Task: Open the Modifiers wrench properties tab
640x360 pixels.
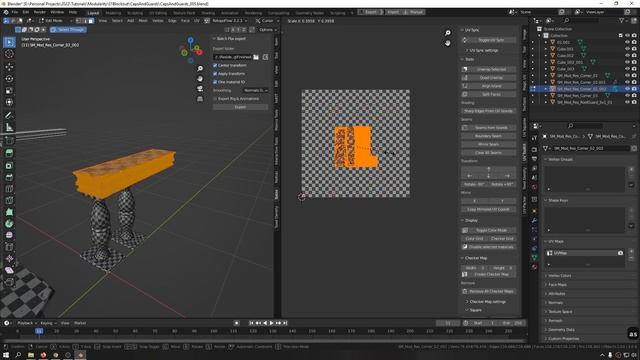Action: (534, 221)
